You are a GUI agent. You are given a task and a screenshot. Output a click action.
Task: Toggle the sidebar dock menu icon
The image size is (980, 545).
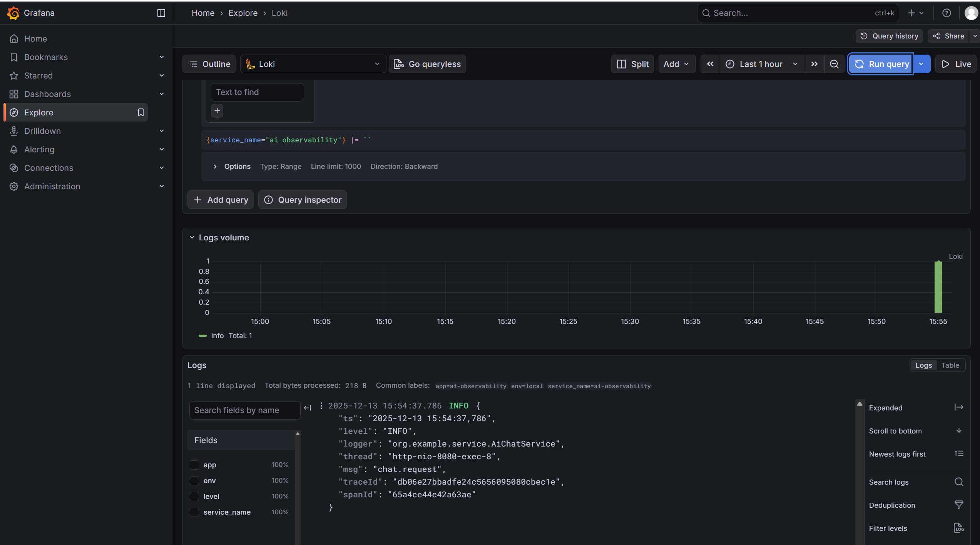click(x=161, y=13)
